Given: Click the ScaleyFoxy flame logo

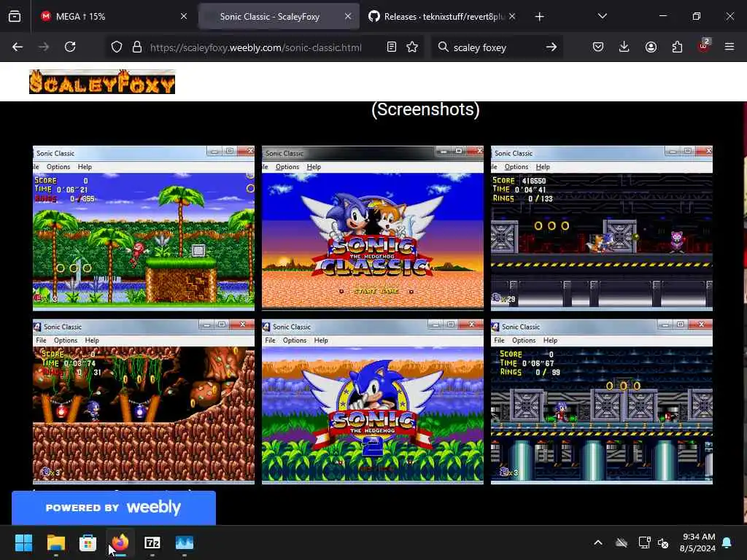Looking at the screenshot, I should [102, 82].
